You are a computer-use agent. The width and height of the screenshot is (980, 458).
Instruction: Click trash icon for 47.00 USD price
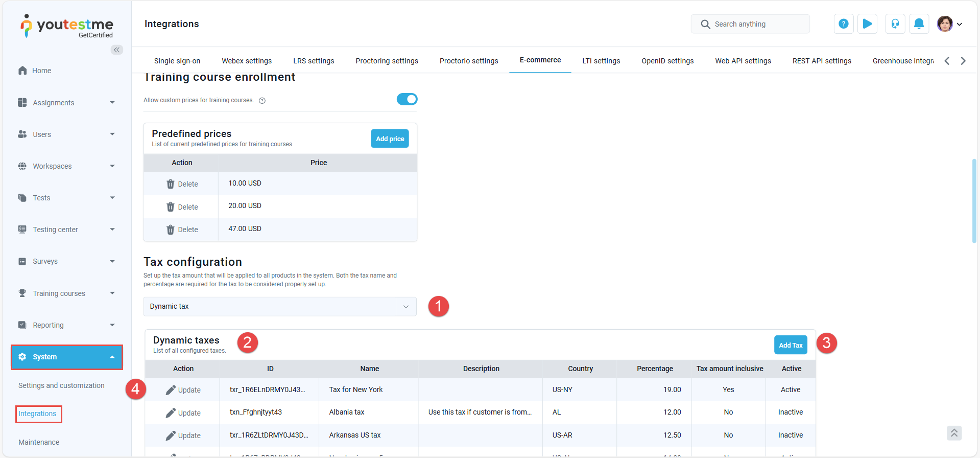171,230
